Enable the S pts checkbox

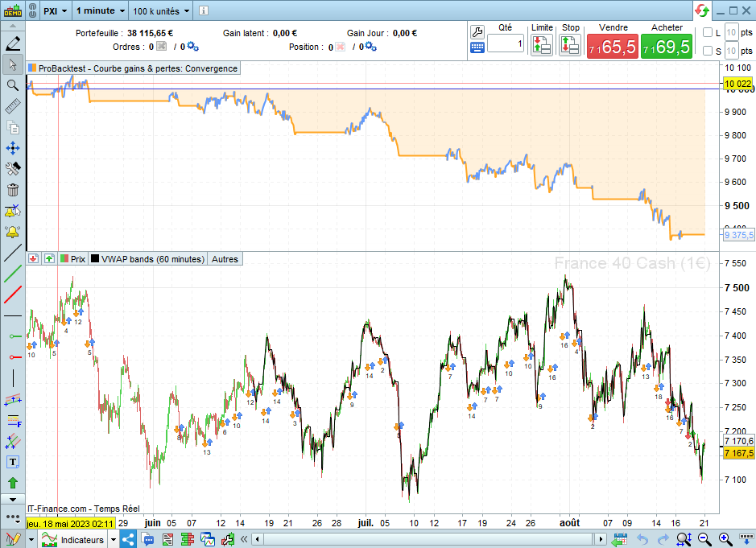tap(708, 51)
